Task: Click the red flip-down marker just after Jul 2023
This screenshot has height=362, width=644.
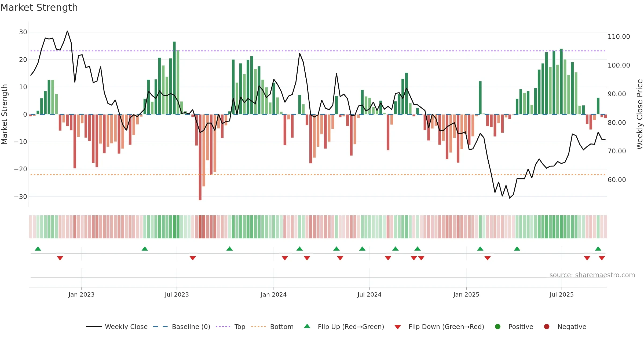Action: point(193,258)
